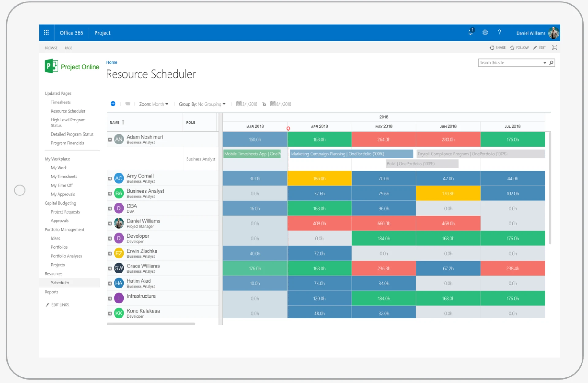Open the Home breadcrumb link

click(111, 62)
